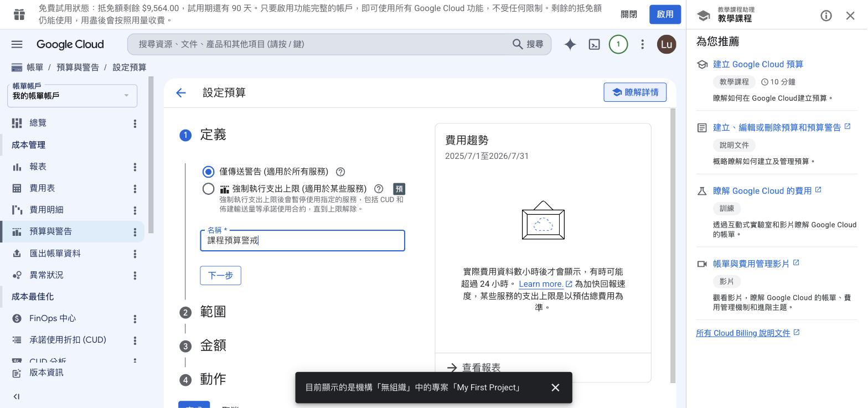
Task: Click 關閉 to dismiss trial banner
Action: [x=629, y=14]
